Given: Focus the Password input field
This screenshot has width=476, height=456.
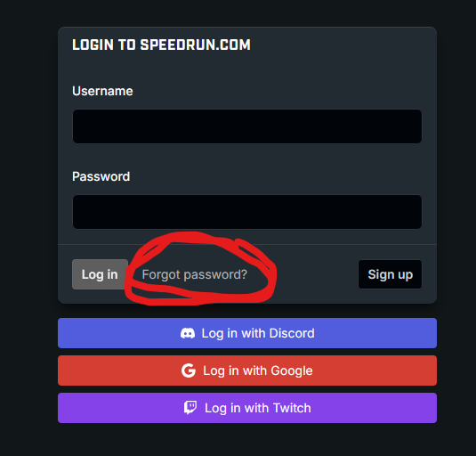Looking at the screenshot, I should [x=247, y=212].
